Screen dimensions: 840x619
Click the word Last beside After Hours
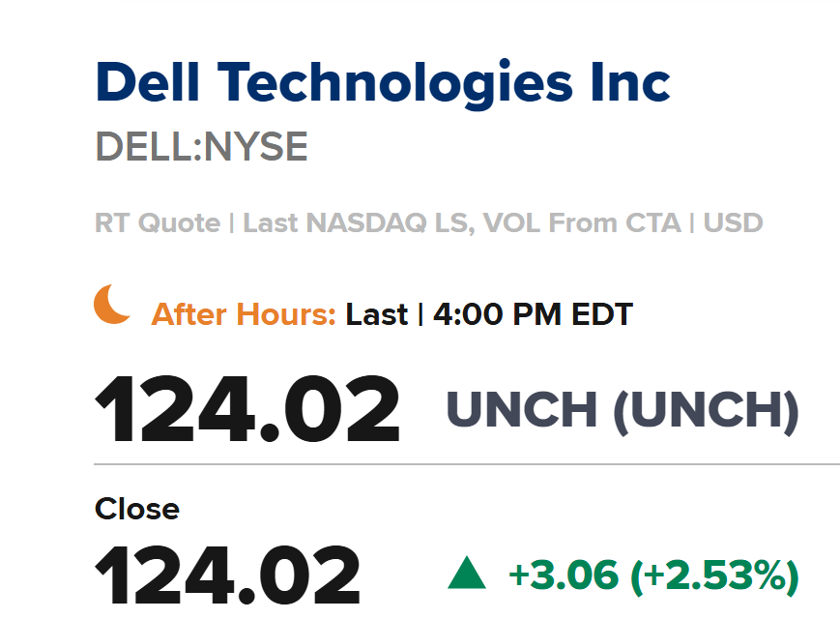click(x=377, y=314)
